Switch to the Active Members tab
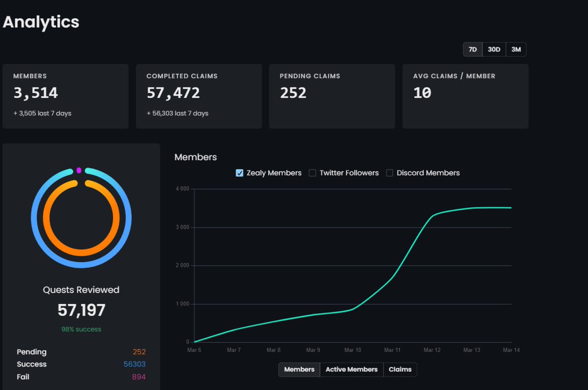The image size is (588, 390). click(351, 369)
